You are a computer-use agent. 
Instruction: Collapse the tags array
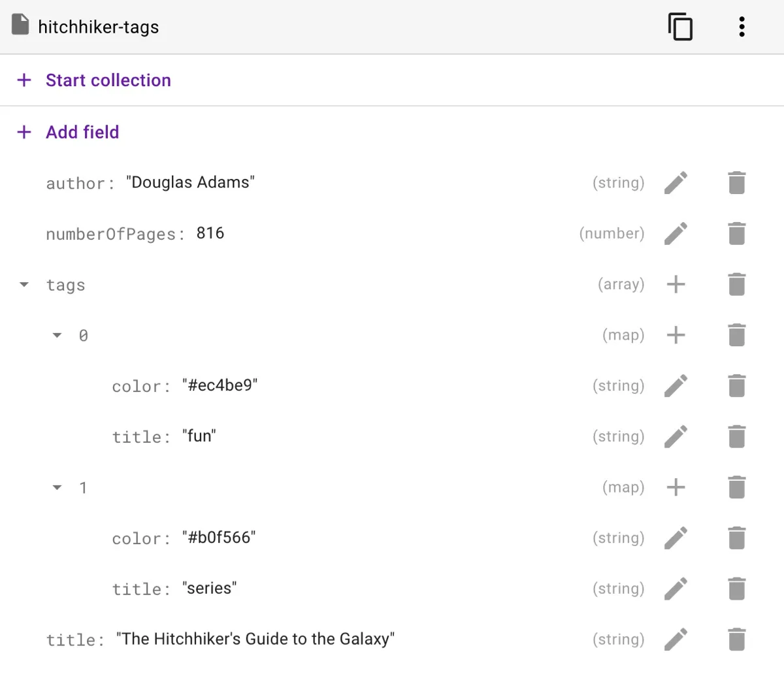pos(24,285)
